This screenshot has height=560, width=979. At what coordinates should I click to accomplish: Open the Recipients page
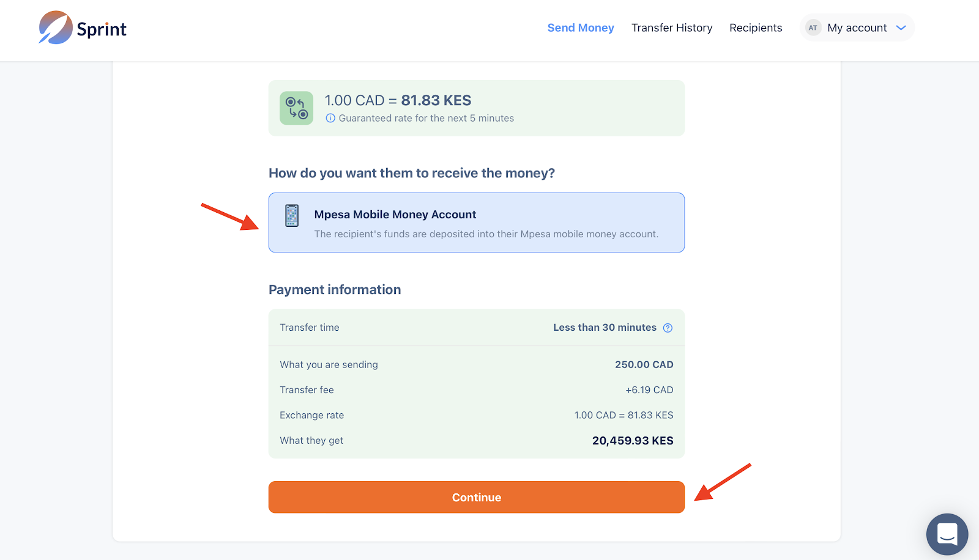[x=755, y=28]
